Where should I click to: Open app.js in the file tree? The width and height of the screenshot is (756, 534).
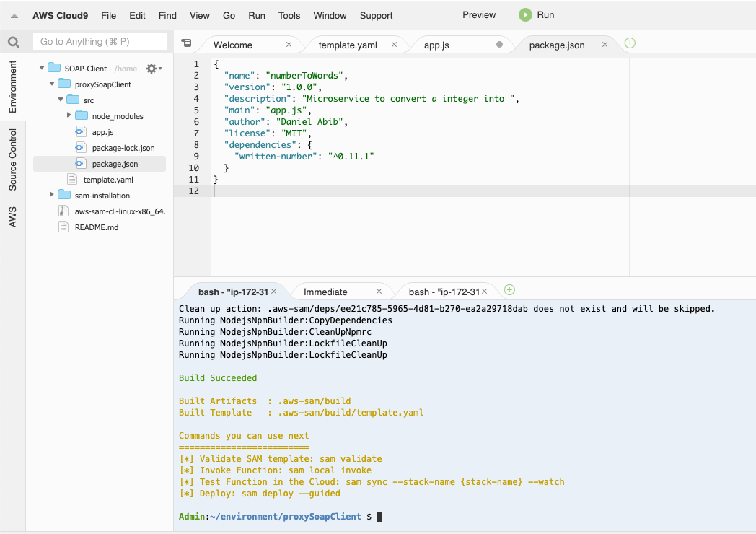[x=102, y=132]
